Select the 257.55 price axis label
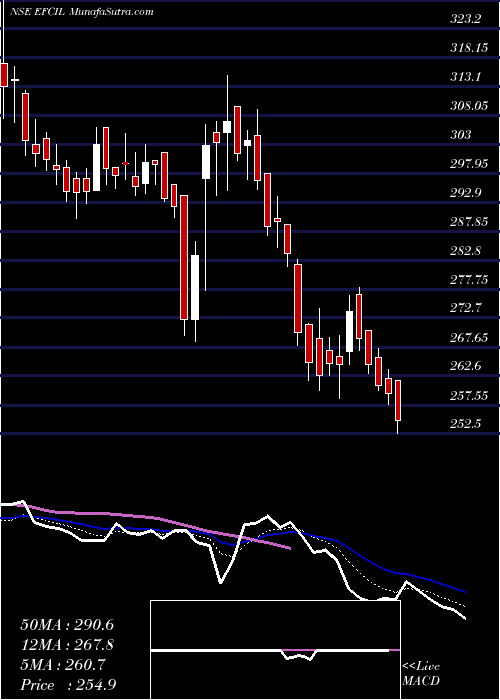 click(469, 396)
